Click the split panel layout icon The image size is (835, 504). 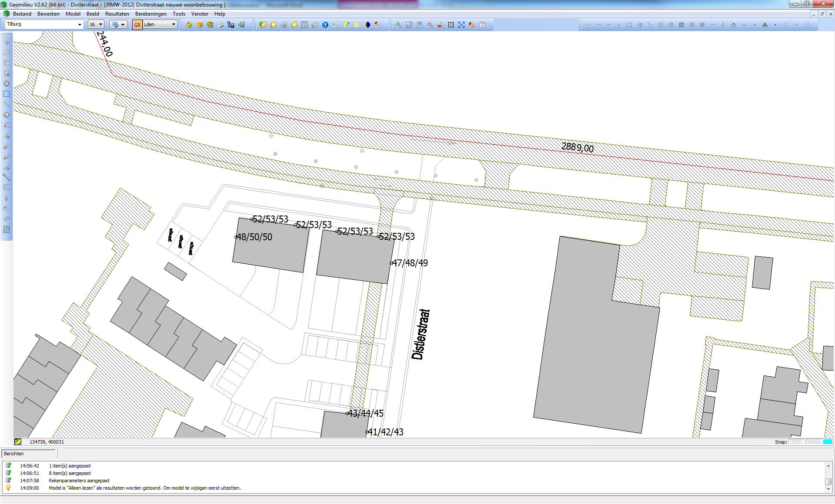coord(482,25)
